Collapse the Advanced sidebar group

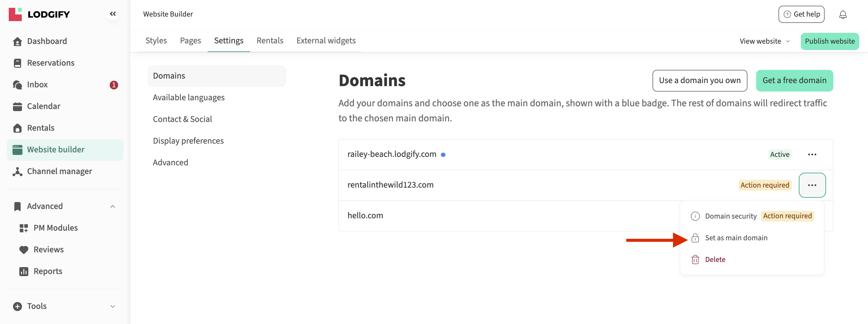click(x=112, y=206)
